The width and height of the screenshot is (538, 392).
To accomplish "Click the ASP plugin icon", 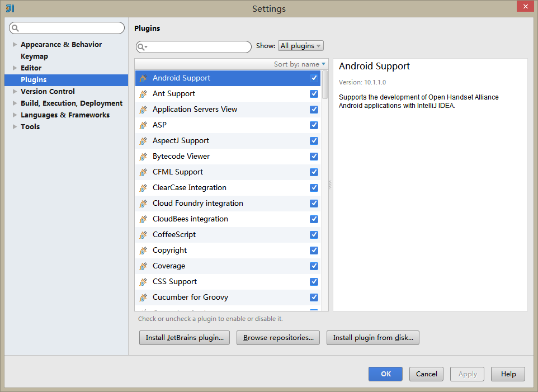I will 143,125.
